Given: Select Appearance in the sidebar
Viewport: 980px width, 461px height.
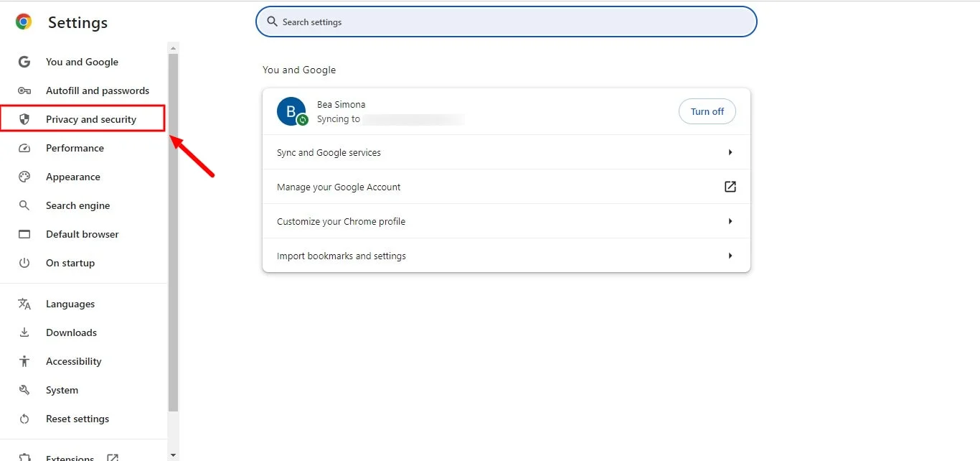Looking at the screenshot, I should click(x=73, y=177).
